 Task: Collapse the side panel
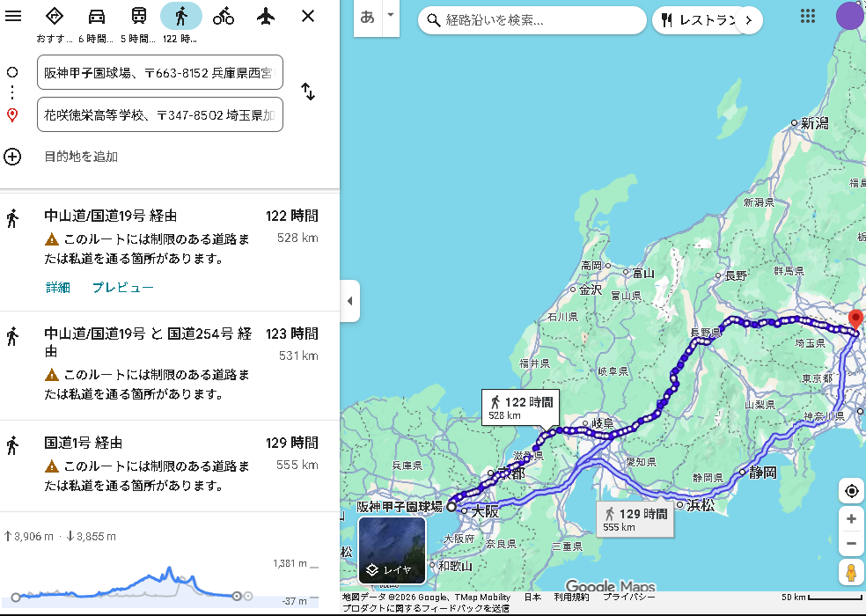pyautogui.click(x=349, y=301)
